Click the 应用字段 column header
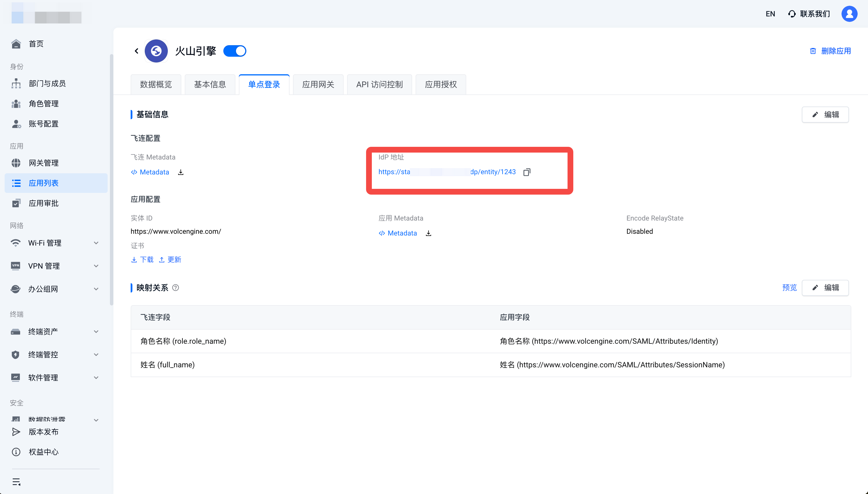868x494 pixels. (x=514, y=318)
